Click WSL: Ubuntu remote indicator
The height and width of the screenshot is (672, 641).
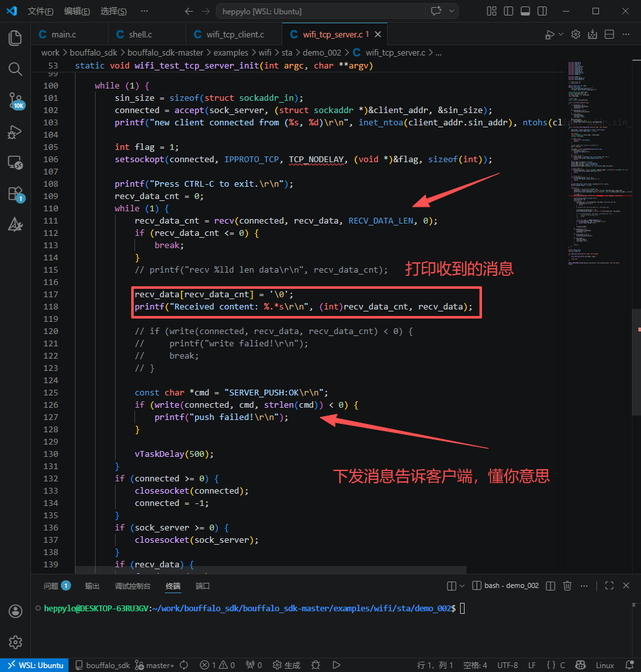[36, 665]
